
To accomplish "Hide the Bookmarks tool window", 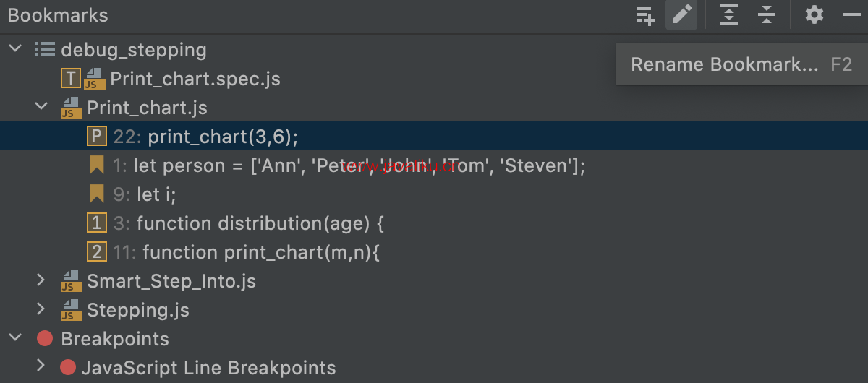I will coord(851,15).
